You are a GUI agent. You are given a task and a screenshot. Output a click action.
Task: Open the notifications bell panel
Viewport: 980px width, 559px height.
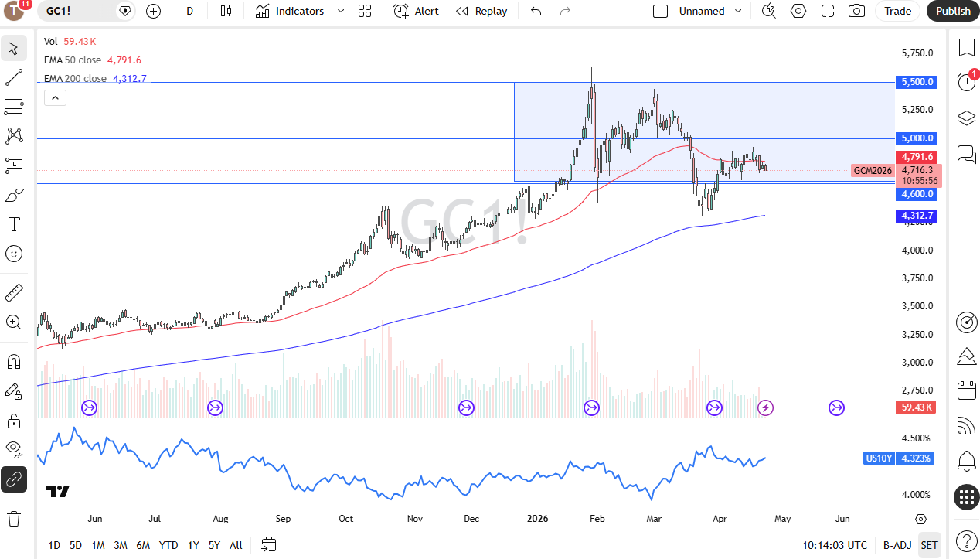tap(966, 462)
